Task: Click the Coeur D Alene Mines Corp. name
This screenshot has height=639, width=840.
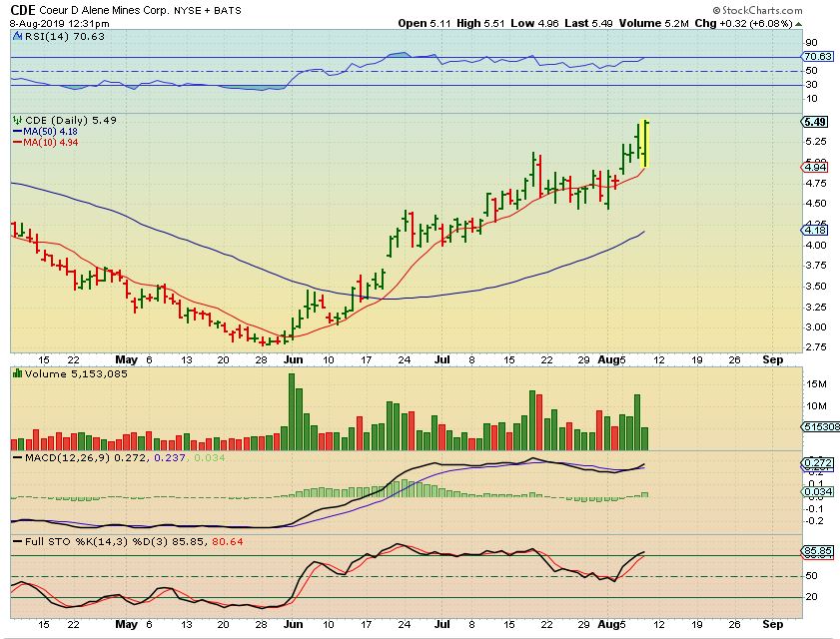Action: (x=105, y=10)
